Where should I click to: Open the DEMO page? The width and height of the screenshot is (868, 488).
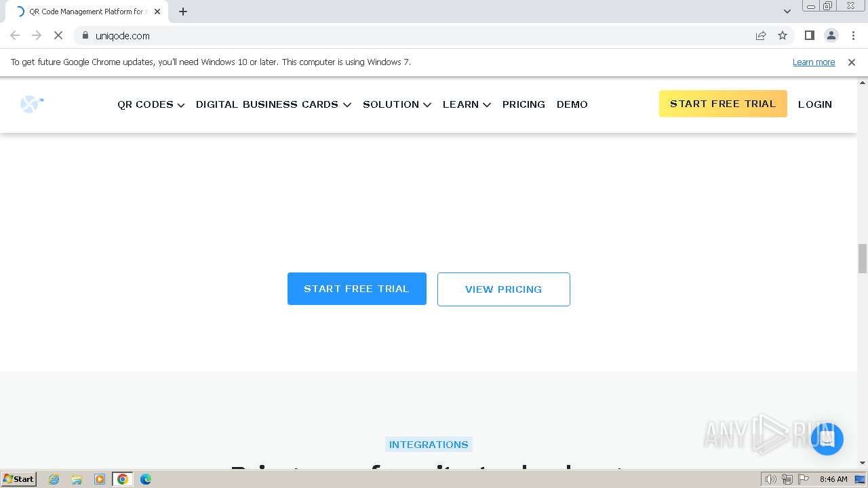(572, 104)
